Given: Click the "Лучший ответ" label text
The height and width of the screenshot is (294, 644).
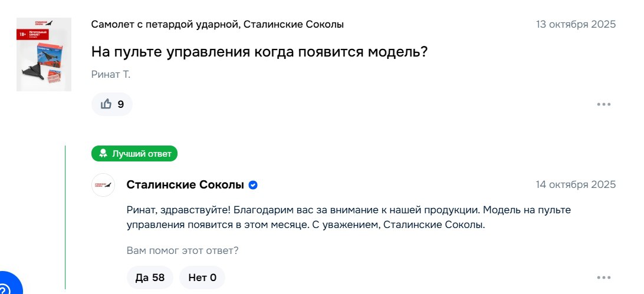Looking at the screenshot, I should point(142,154).
